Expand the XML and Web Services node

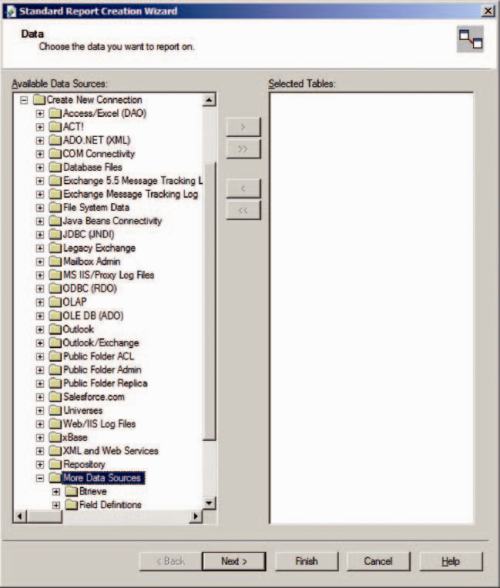point(40,451)
